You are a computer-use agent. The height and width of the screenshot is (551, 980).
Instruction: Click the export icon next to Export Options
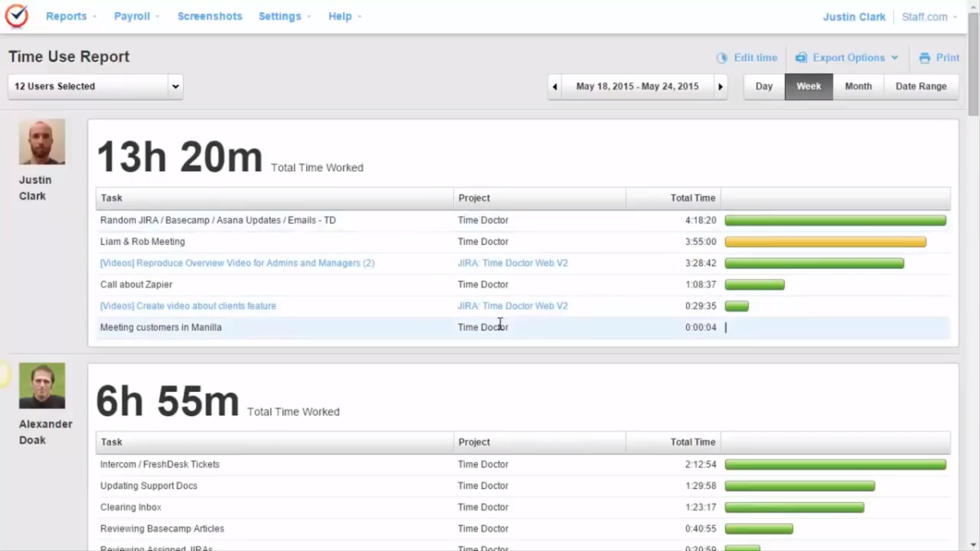pos(800,57)
